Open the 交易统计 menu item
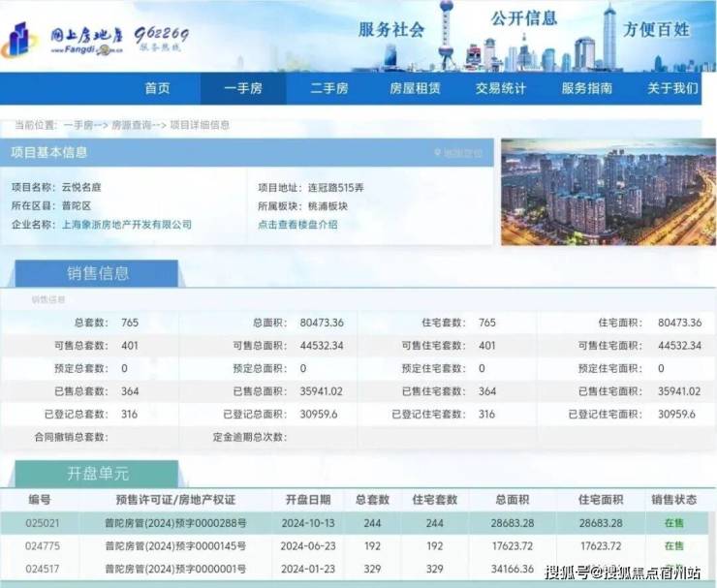The height and width of the screenshot is (588, 717). tap(501, 88)
